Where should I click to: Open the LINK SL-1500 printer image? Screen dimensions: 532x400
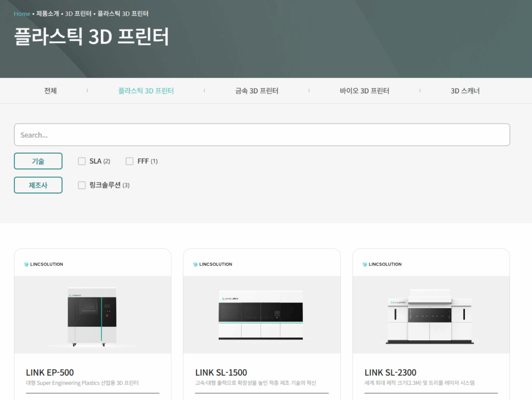261,315
